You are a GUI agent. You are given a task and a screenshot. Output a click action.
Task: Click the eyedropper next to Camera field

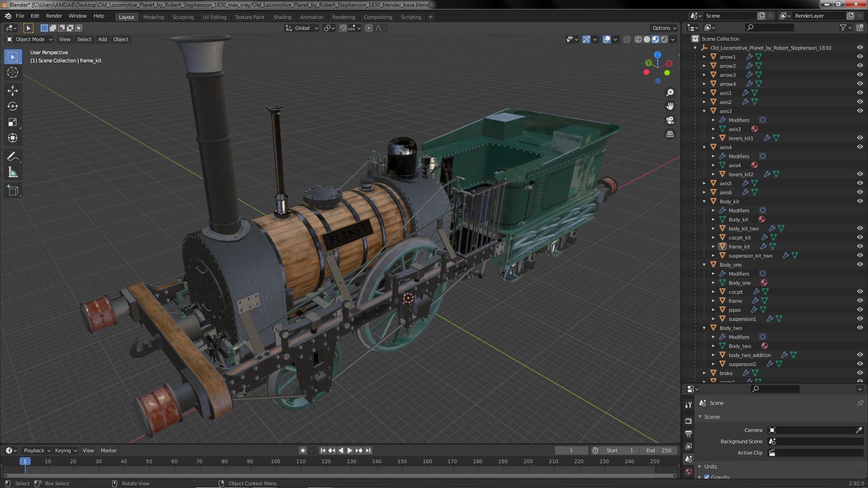859,430
